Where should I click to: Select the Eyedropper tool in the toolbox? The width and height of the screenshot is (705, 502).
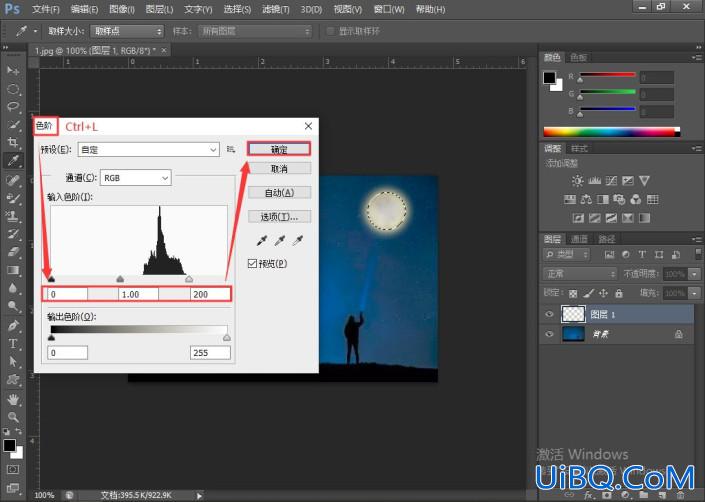click(13, 160)
